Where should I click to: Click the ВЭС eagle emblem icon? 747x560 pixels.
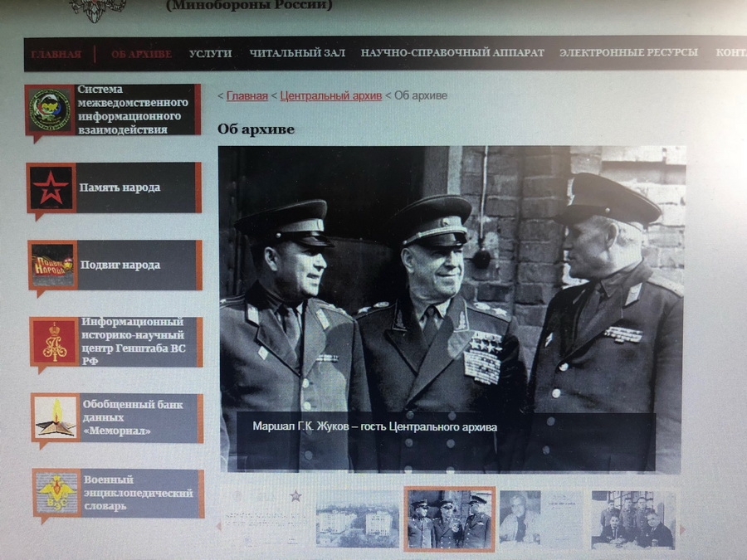pos(56,494)
